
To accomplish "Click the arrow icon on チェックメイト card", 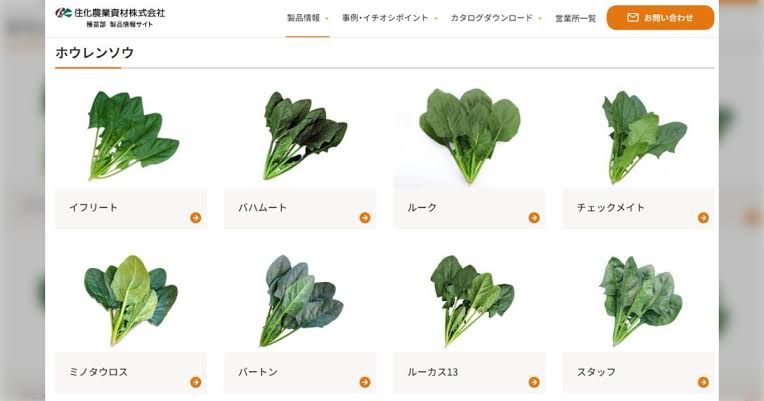I will pos(703,218).
